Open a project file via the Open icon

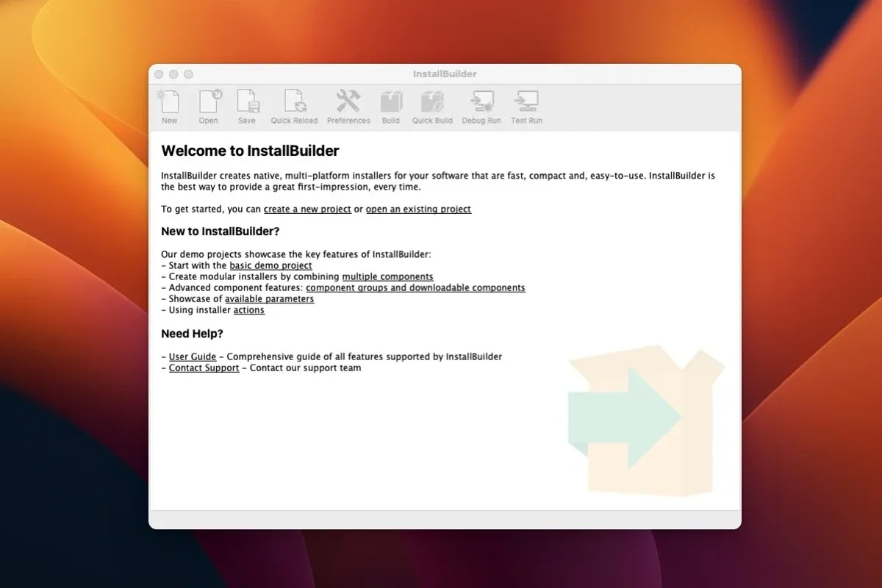(x=208, y=103)
